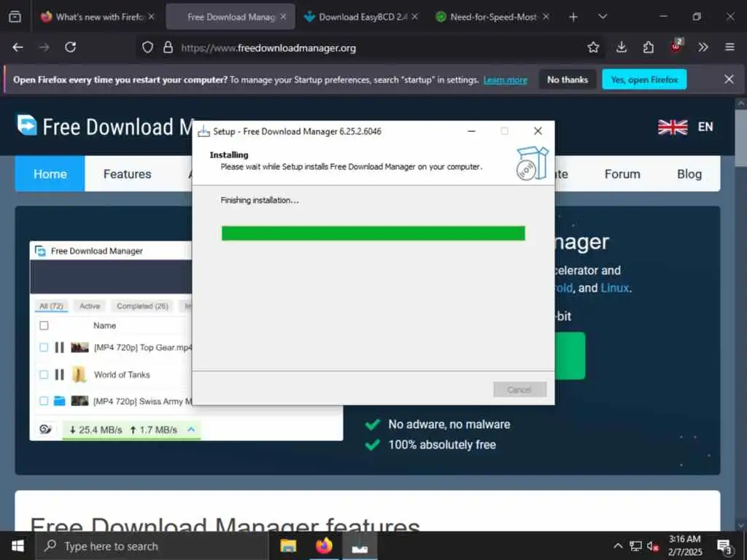Reload the current page

pos(71,47)
